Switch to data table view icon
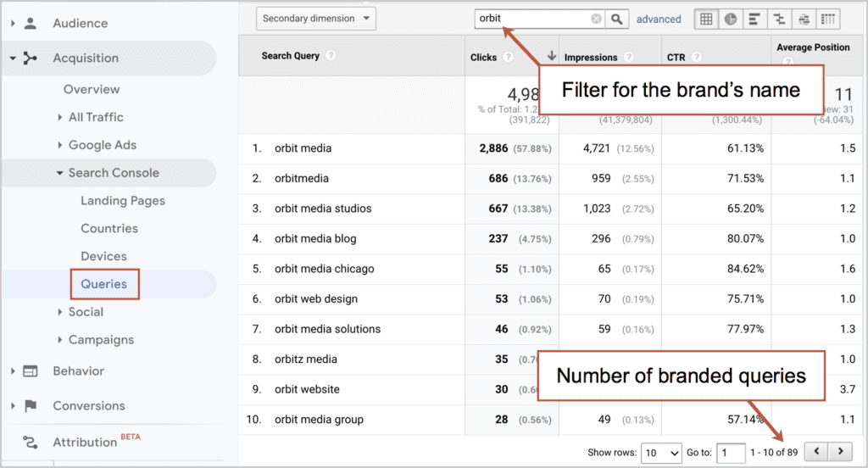This screenshot has height=468, width=868. click(706, 19)
